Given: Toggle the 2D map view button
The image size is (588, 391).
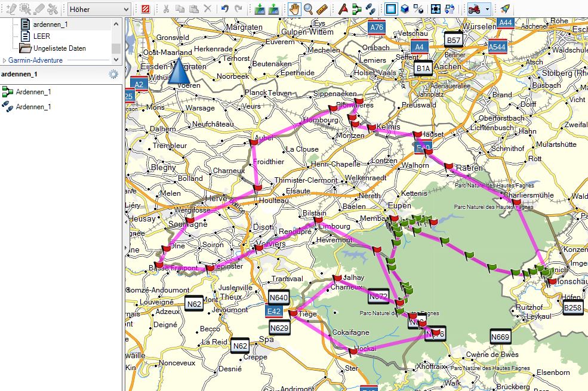Looking at the screenshot, I should click(390, 9).
